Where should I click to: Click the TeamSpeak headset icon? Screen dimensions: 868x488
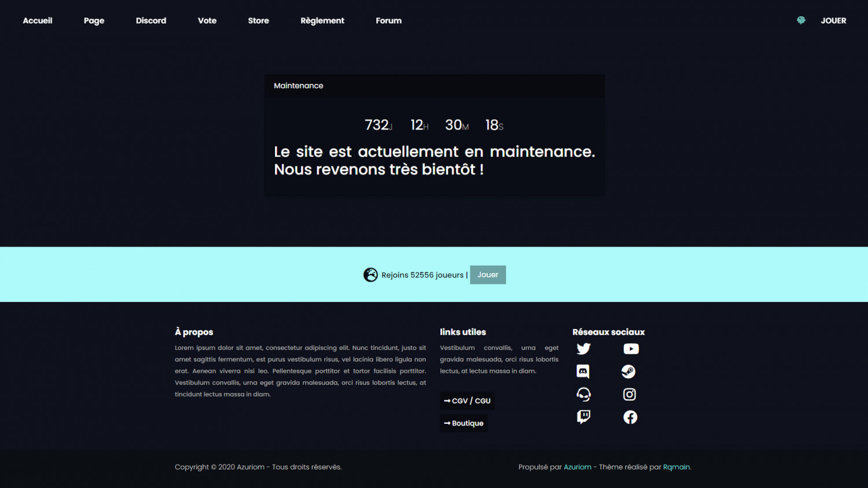tap(583, 394)
